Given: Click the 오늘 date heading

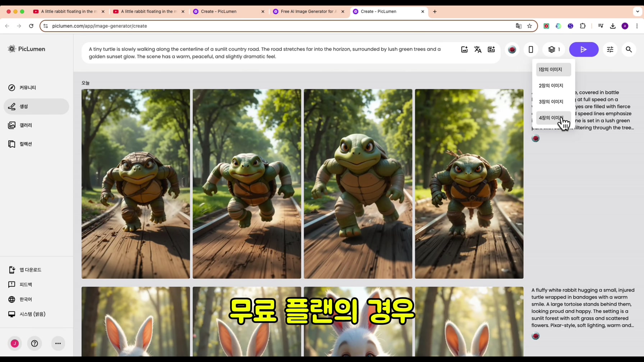Looking at the screenshot, I should click(x=86, y=83).
